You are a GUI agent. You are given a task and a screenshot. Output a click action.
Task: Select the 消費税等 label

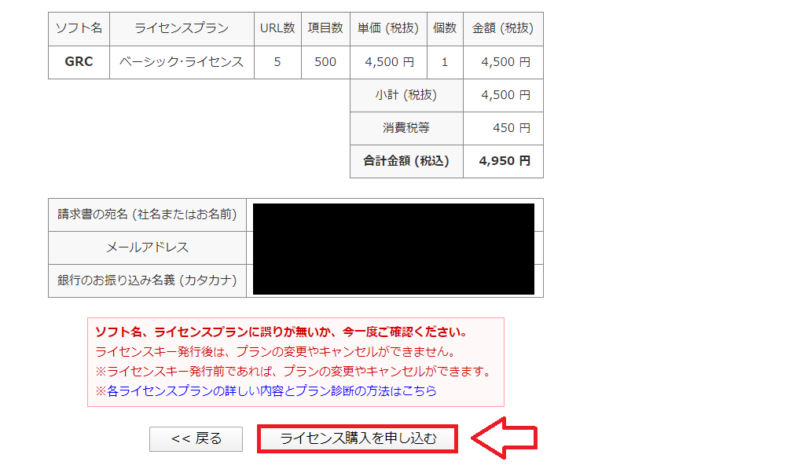[406, 128]
